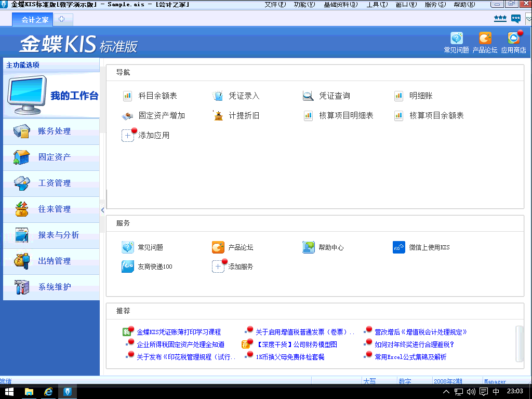Select 出纳管理 in the sidebar
This screenshot has width=532, height=399.
51,261
